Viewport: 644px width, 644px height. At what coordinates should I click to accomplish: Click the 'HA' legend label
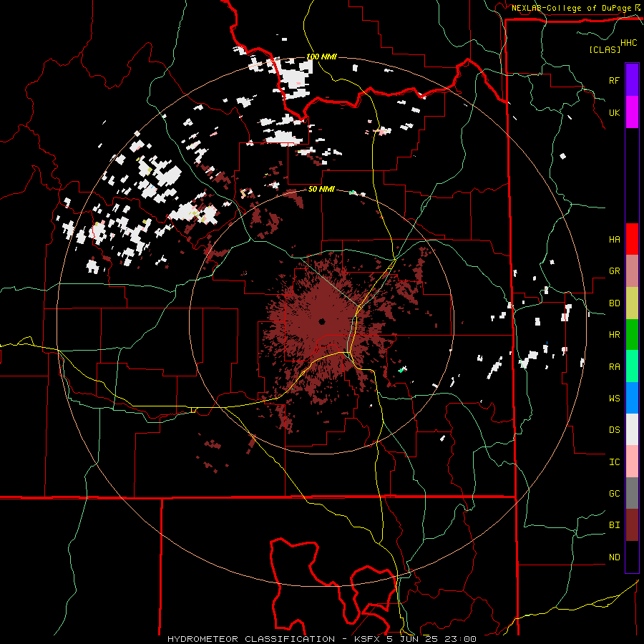614,240
